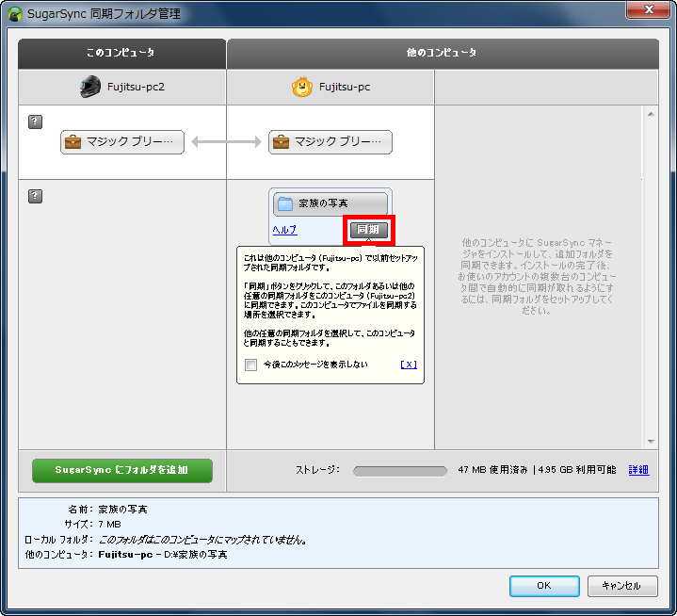Image resolution: width=677 pixels, height=616 pixels.
Task: Select the 家族の写真 folder button
Action: click(x=330, y=203)
